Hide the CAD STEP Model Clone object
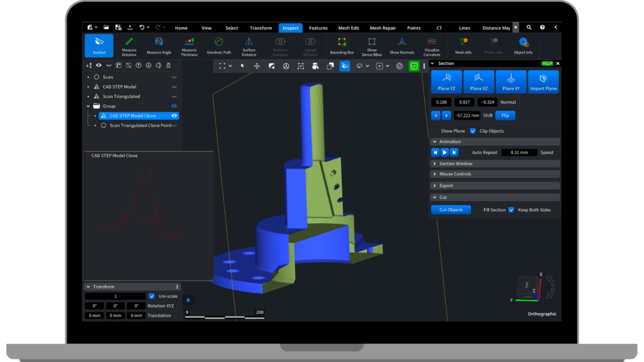644x362 pixels. click(x=174, y=116)
